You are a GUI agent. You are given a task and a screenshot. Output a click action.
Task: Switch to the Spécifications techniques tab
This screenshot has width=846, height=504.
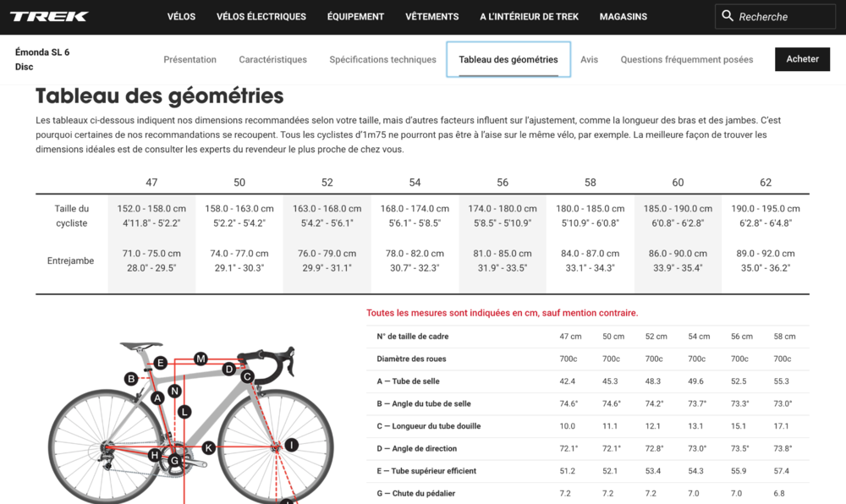(x=382, y=60)
